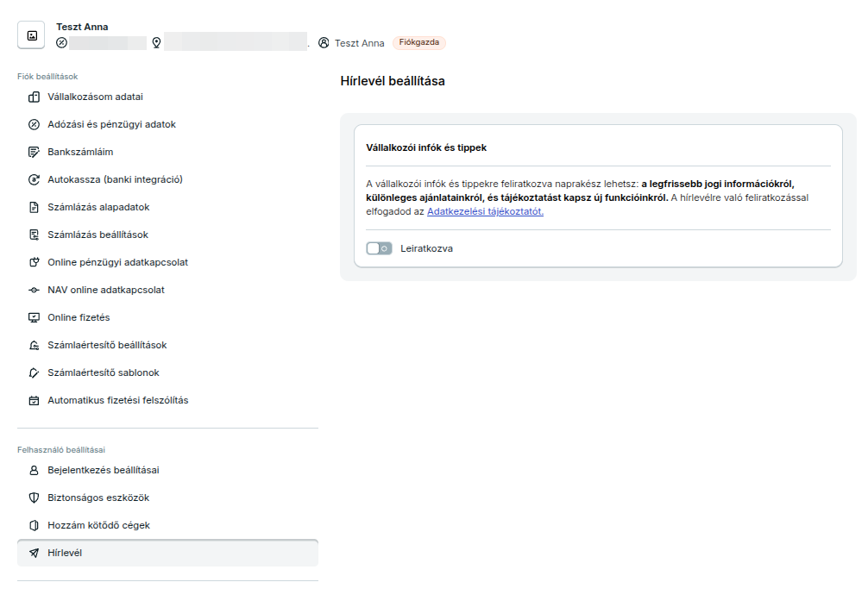Click the briefcase icon beside Vállalkozásom adatai
Image resolution: width=868 pixels, height=601 pixels.
pos(35,97)
